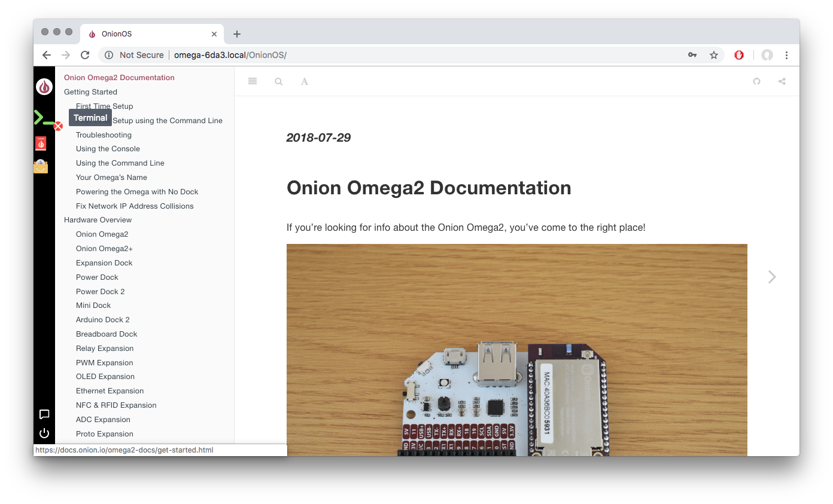Click the share icon in the docs toolbar

click(x=782, y=81)
